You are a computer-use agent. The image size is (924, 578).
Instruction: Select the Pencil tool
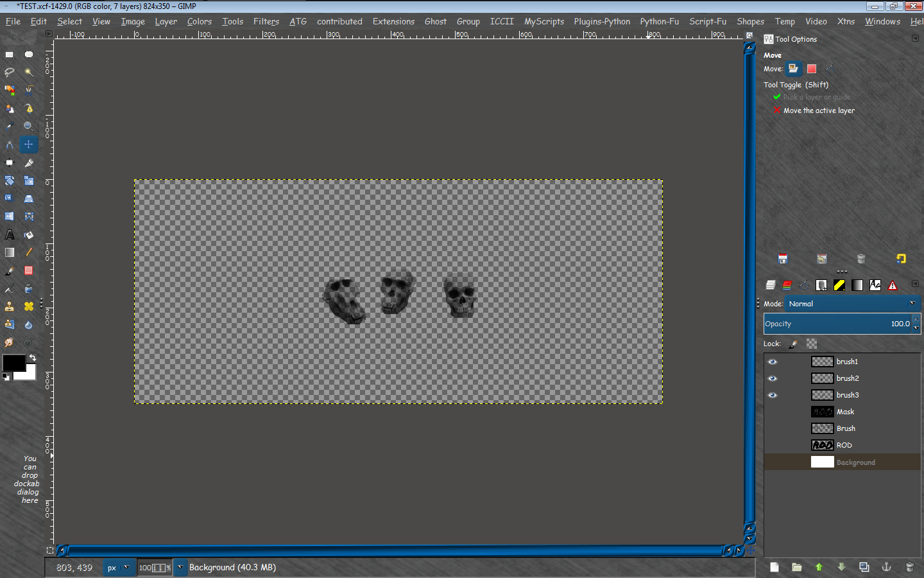(x=29, y=252)
